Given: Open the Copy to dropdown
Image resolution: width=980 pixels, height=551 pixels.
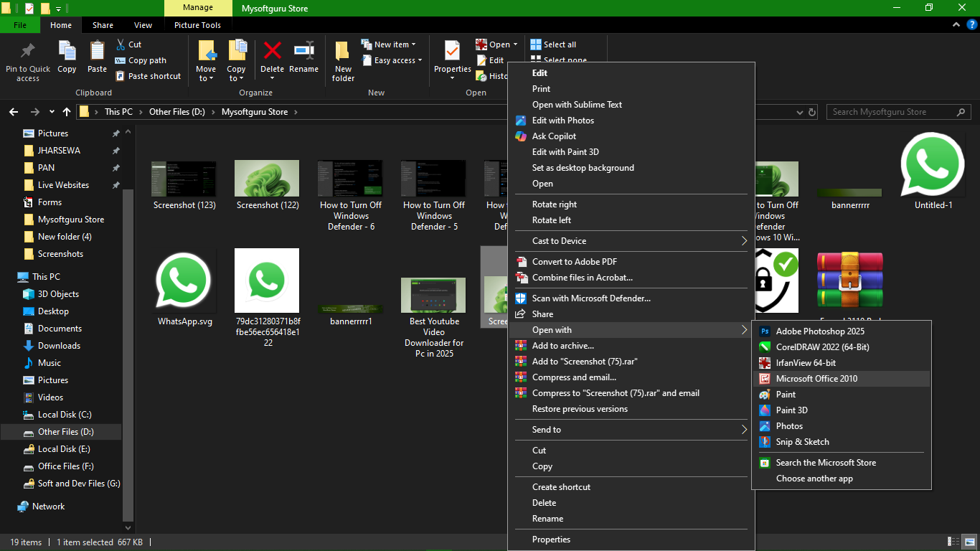Looking at the screenshot, I should [x=236, y=79].
